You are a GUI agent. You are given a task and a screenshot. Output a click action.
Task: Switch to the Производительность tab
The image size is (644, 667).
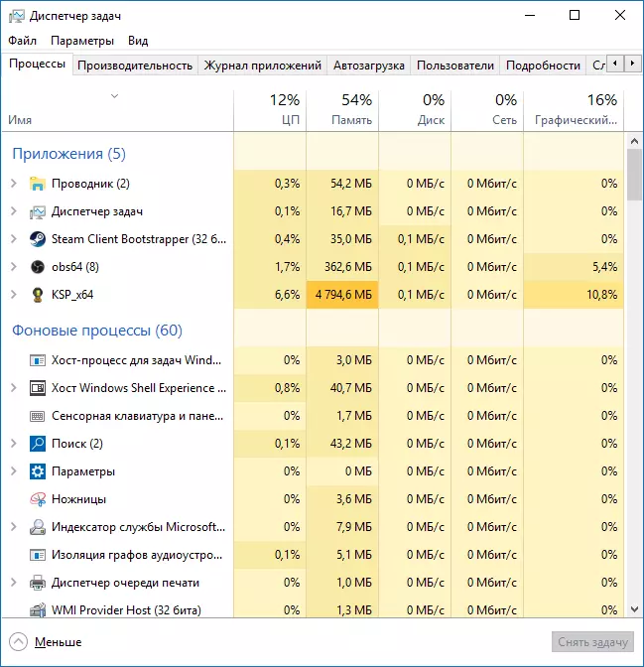pyautogui.click(x=135, y=66)
